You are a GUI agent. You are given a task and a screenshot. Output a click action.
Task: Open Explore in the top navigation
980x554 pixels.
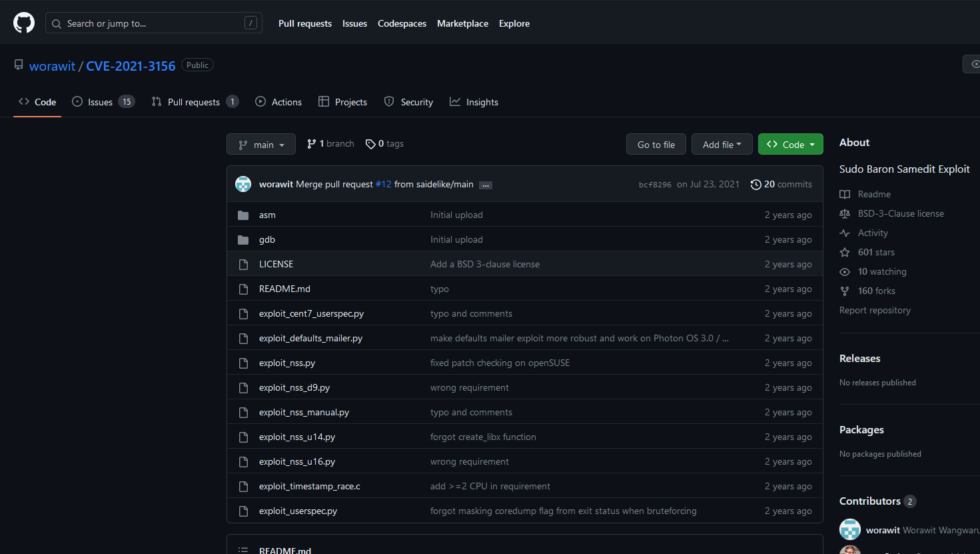click(x=514, y=23)
